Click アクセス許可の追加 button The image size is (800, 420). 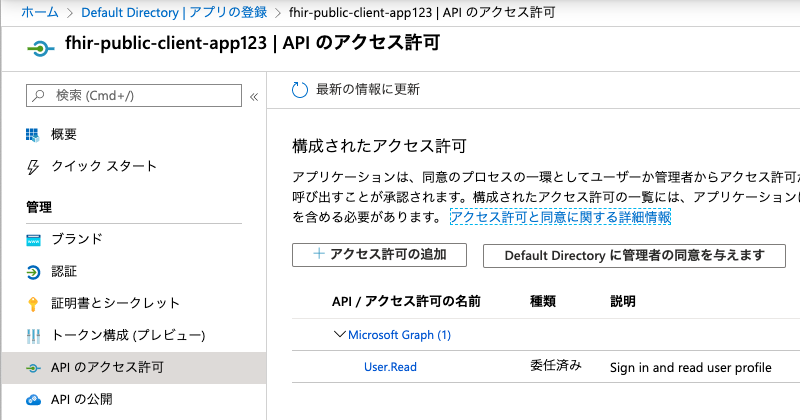click(379, 255)
